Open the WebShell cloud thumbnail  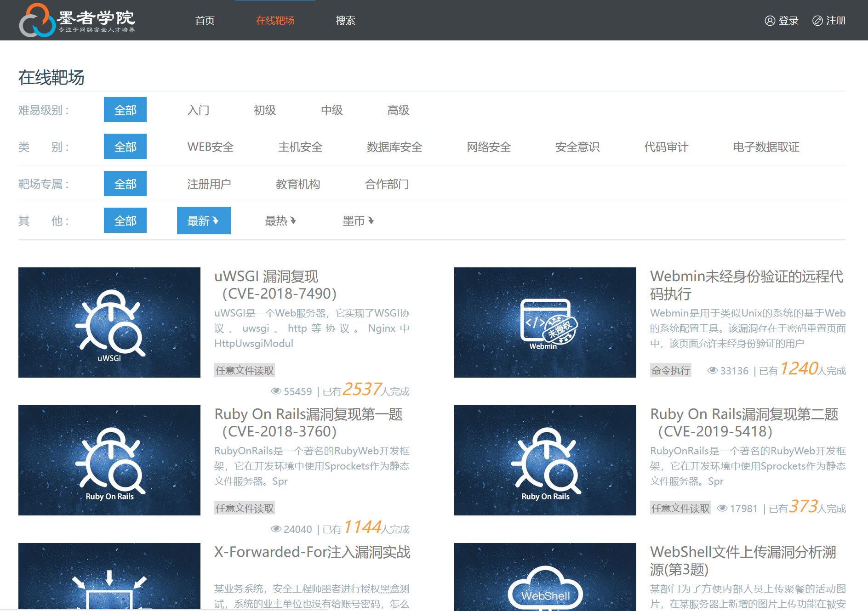tap(545, 577)
